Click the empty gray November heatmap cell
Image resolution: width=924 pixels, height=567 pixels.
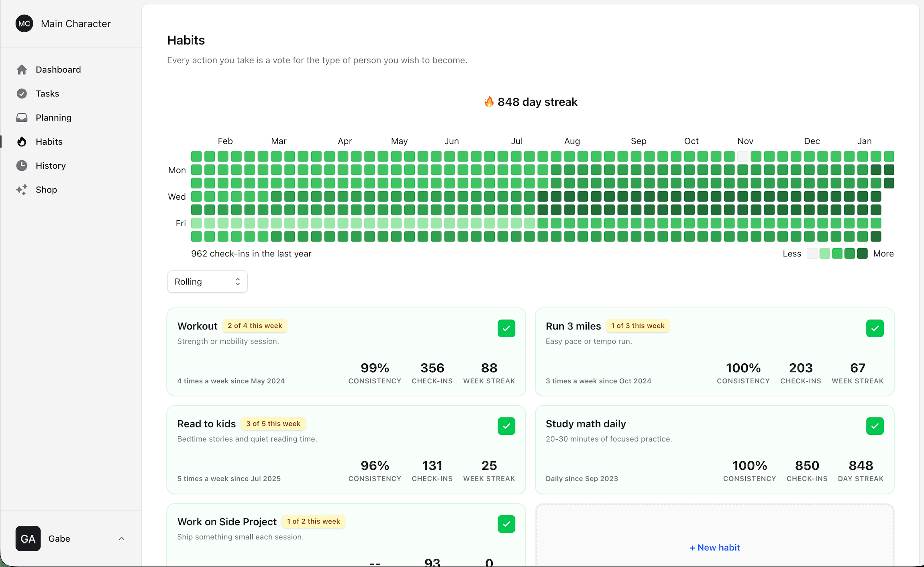pos(742,156)
